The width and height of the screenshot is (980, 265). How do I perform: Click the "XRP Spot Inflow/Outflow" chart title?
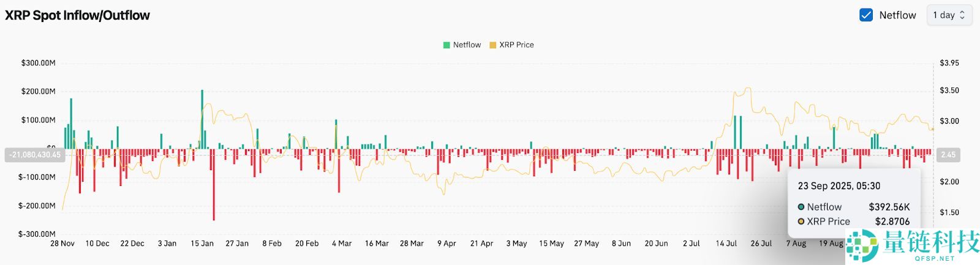click(x=77, y=15)
